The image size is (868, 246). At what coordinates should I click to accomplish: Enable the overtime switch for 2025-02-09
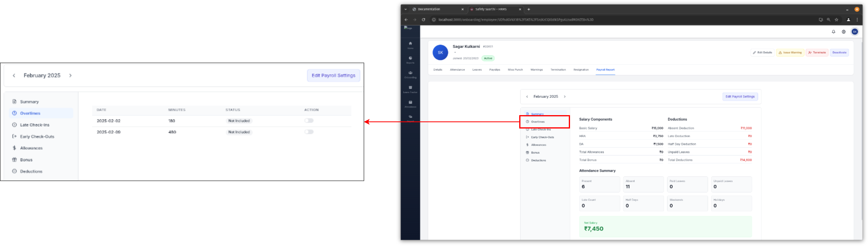[309, 132]
